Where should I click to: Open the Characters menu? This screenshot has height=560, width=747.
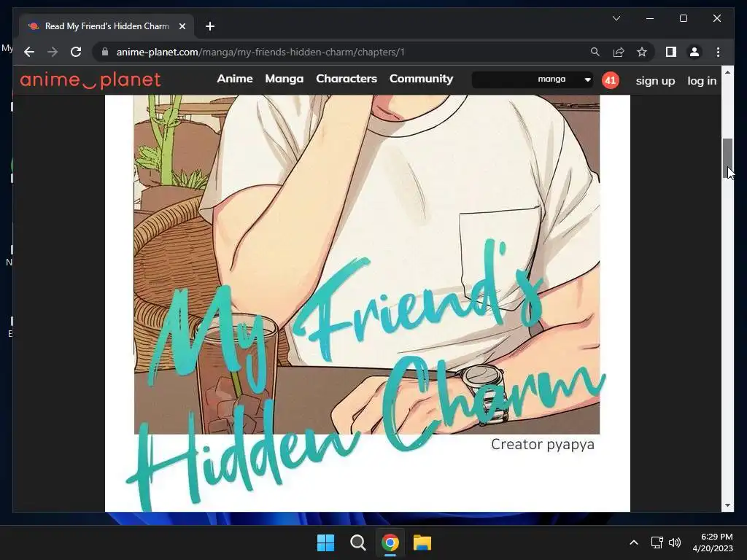click(x=347, y=79)
